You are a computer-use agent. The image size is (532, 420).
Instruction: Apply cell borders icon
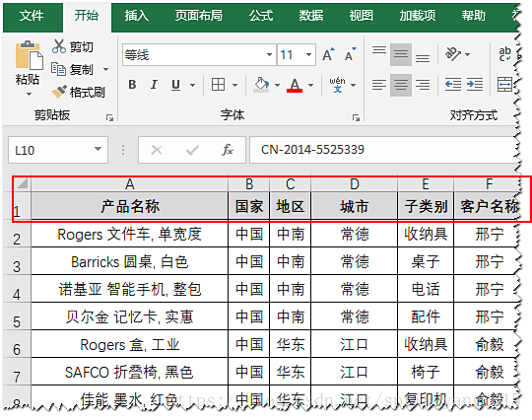point(218,84)
